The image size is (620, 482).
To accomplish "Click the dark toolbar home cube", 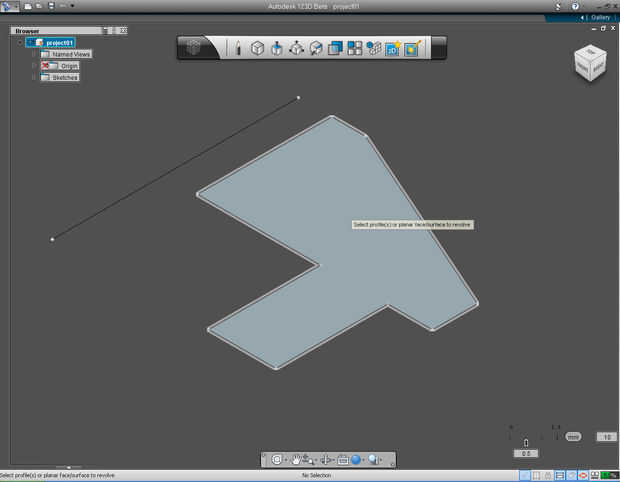I will click(x=193, y=47).
